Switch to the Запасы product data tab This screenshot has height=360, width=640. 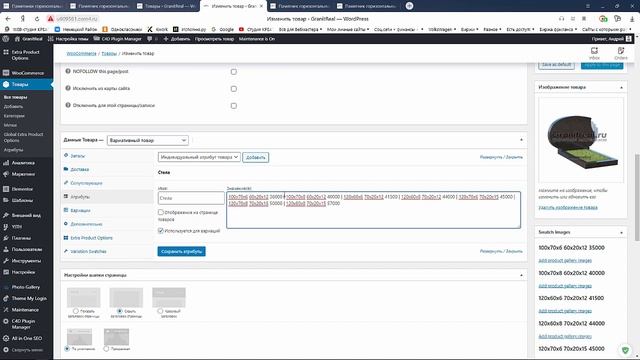coord(78,156)
